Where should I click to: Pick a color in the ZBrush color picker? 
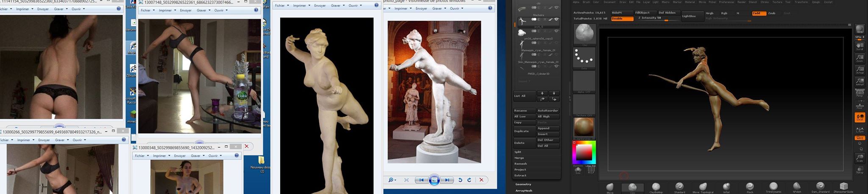pos(584,152)
